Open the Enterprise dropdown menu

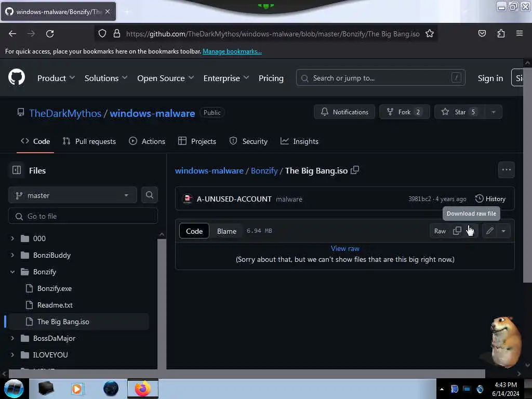coord(226,78)
